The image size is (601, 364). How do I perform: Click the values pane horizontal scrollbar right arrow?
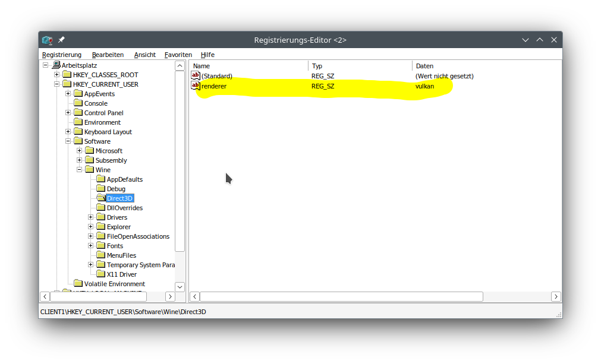(x=556, y=296)
